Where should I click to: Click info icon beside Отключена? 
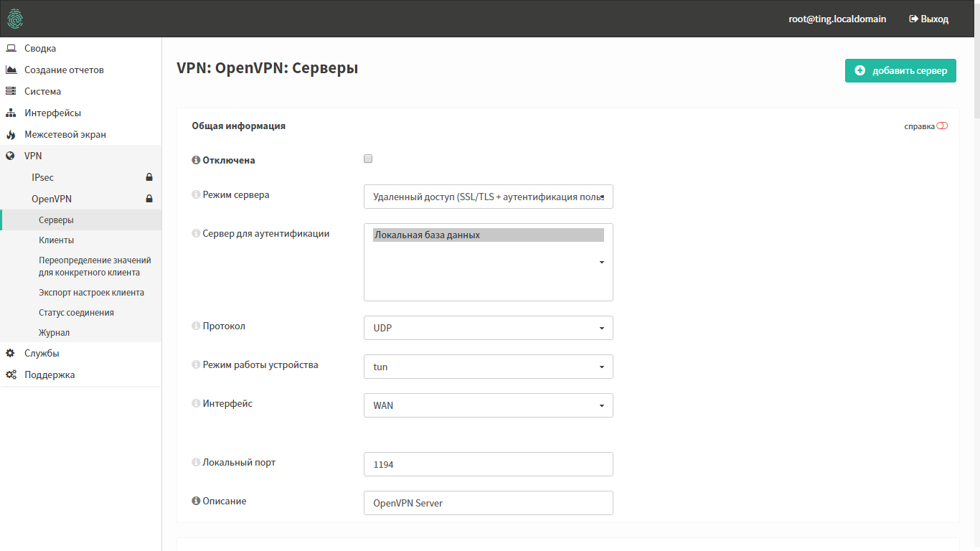coord(196,161)
